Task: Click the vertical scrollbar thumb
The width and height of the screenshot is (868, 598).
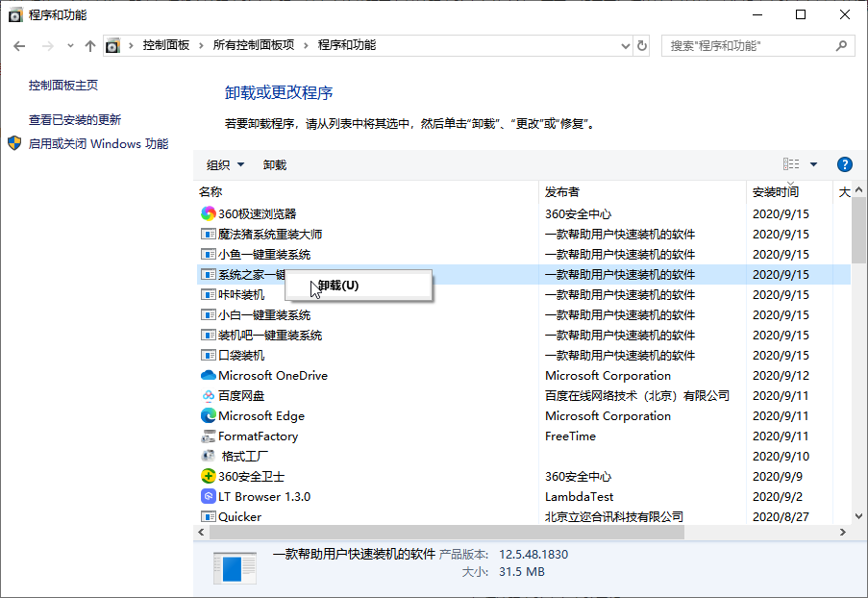Action: (x=858, y=230)
